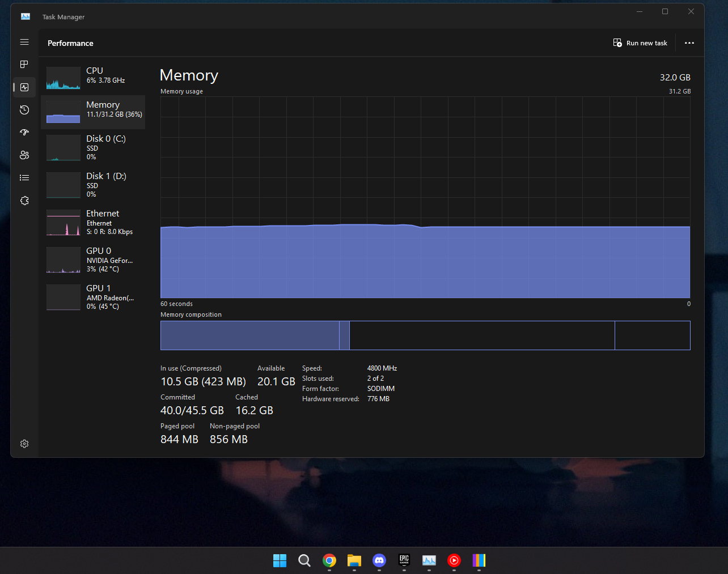Screen dimensions: 728x574
Task: Open taskbar Search
Action: [x=304, y=560]
